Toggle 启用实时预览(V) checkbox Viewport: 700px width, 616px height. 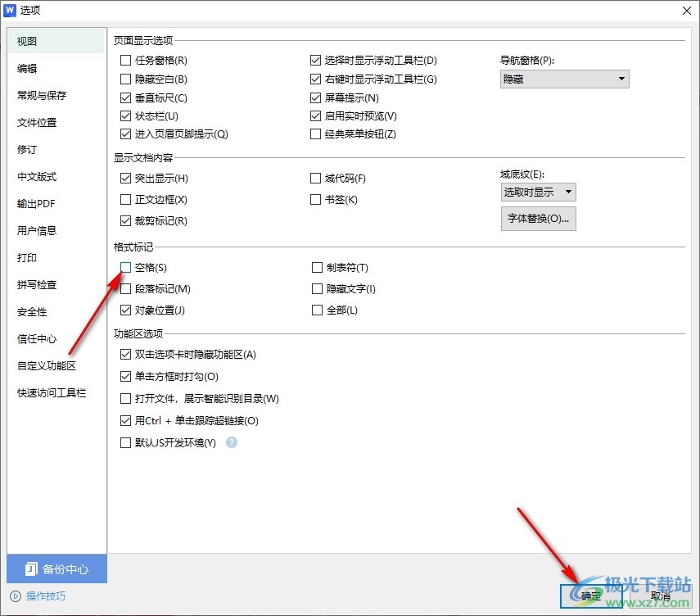pos(316,116)
